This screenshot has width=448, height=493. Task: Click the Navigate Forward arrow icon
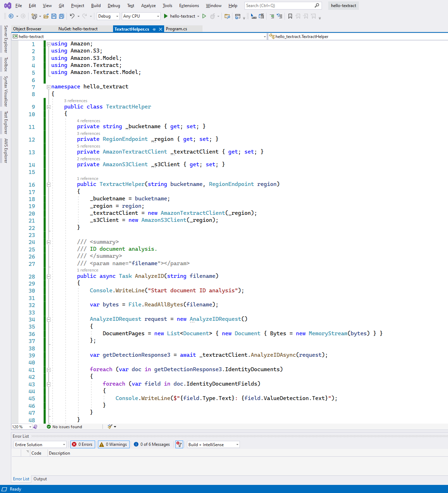(x=23, y=16)
